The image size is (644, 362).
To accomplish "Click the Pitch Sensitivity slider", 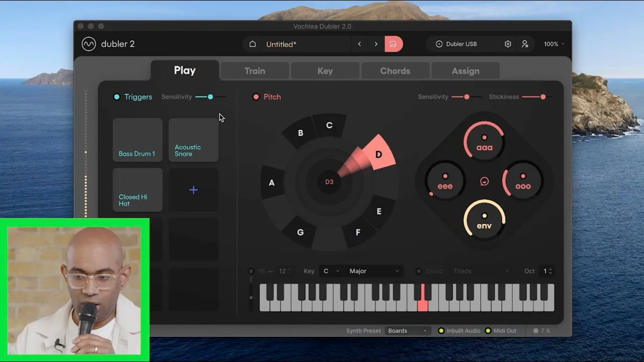I will 466,97.
